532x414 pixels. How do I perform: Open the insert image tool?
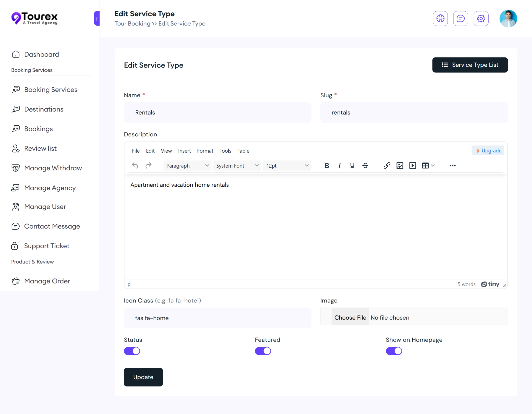point(400,166)
